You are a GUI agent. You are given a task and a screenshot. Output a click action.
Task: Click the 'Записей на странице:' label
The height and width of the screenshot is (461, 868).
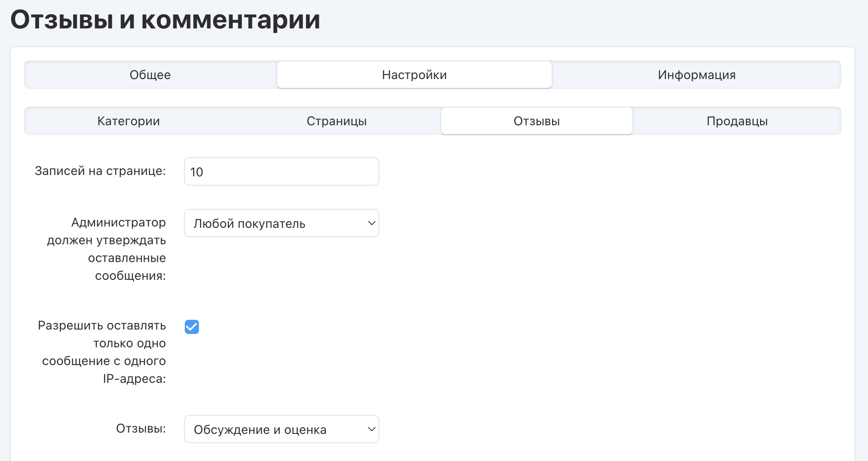[100, 171]
